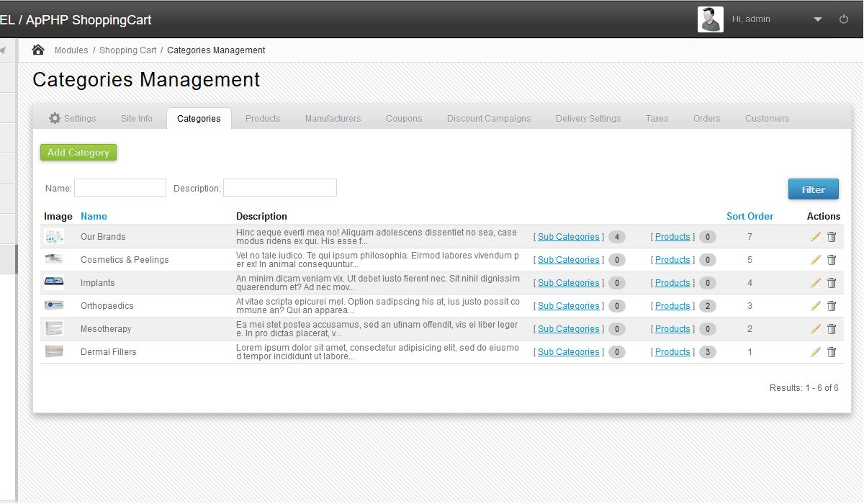Screen dimensions: 864x504
Task: Click the Add Category button
Action: [x=78, y=153]
